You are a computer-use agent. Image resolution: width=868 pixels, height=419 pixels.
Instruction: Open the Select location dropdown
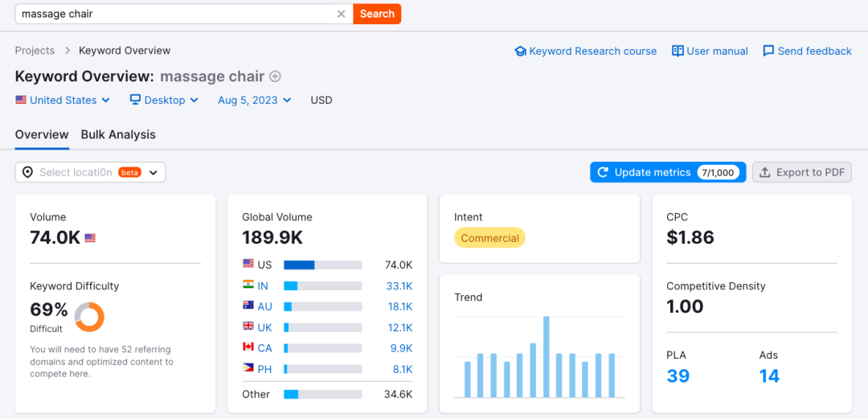[90, 172]
